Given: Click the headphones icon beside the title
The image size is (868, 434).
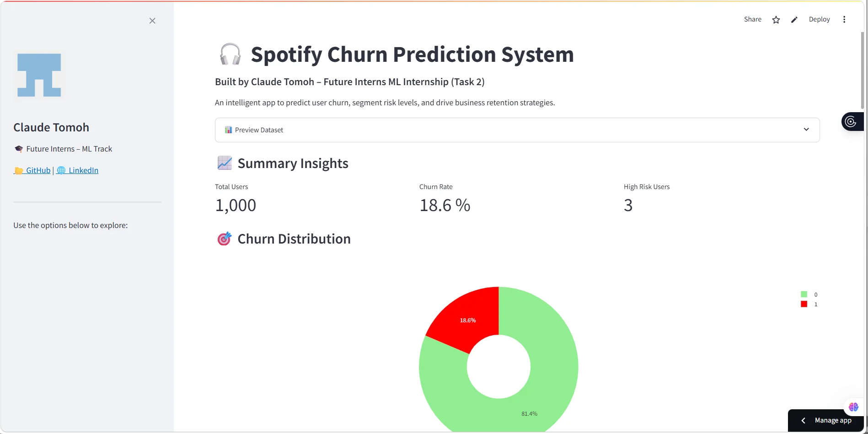Looking at the screenshot, I should click(x=230, y=54).
